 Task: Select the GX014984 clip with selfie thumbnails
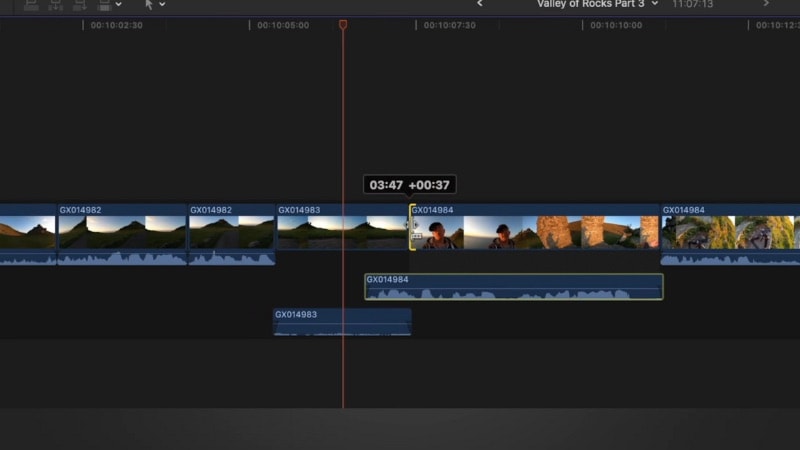pyautogui.click(x=534, y=227)
